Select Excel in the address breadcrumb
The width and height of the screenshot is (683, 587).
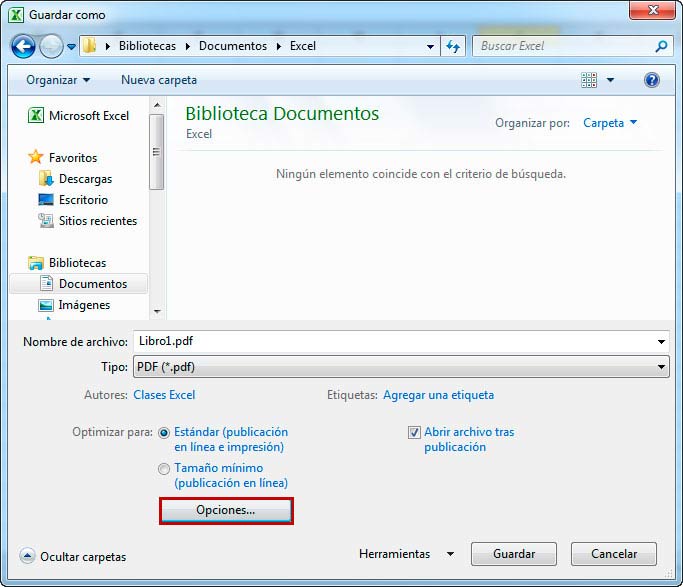(x=303, y=46)
